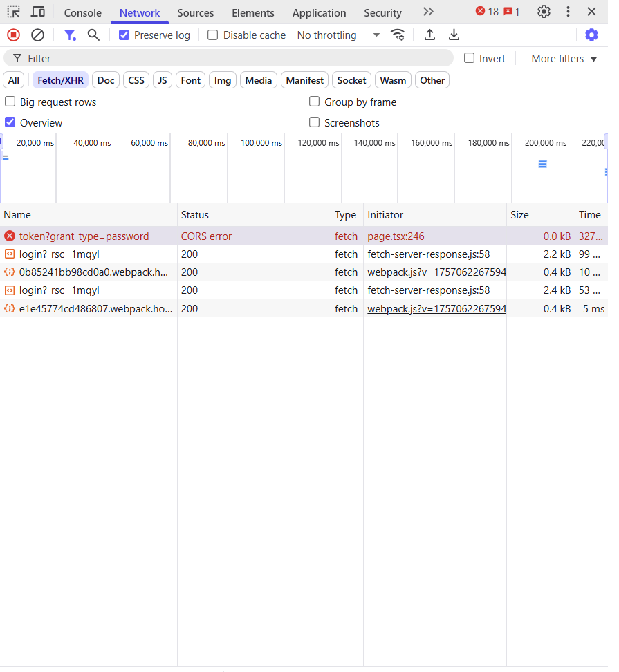619x672 pixels.
Task: Sort by Status column header
Action: click(254, 215)
